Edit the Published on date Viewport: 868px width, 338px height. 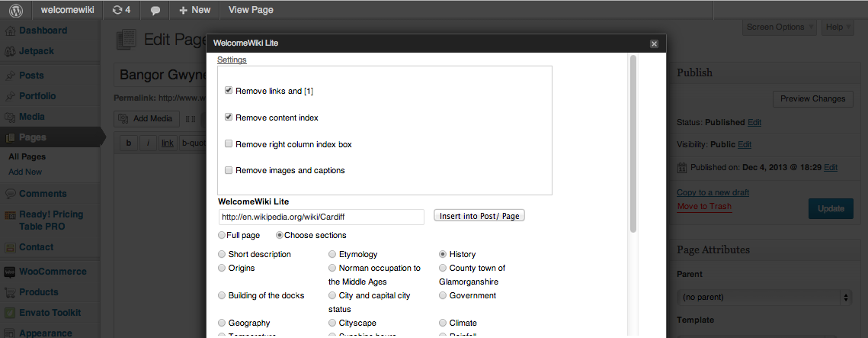tap(831, 167)
